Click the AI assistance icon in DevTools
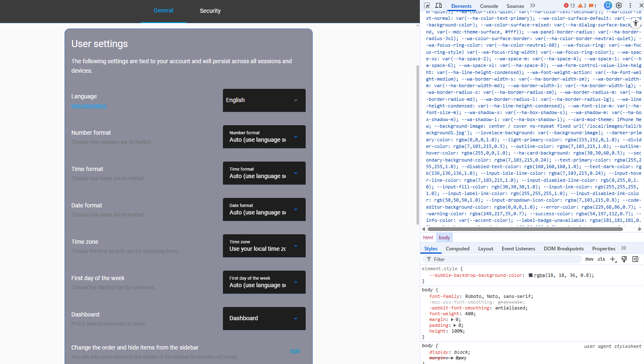Image resolution: width=644 pixels, height=364 pixels. click(608, 5)
